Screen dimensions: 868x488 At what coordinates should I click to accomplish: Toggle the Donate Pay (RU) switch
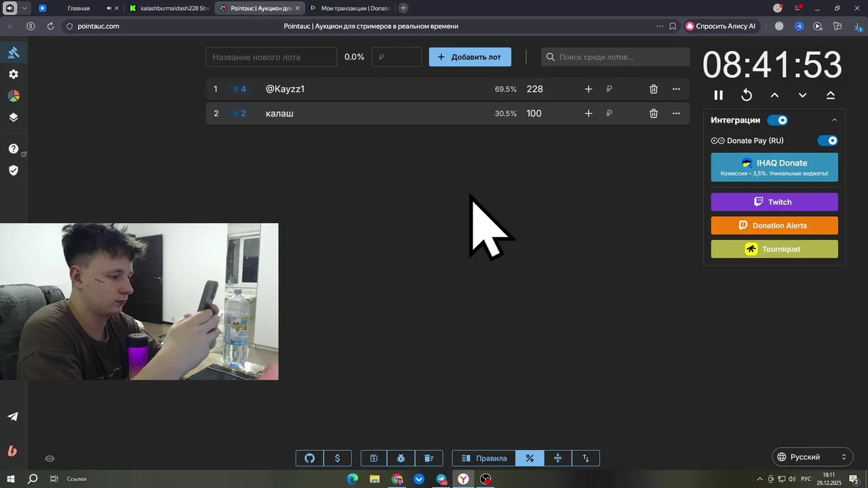click(x=827, y=140)
